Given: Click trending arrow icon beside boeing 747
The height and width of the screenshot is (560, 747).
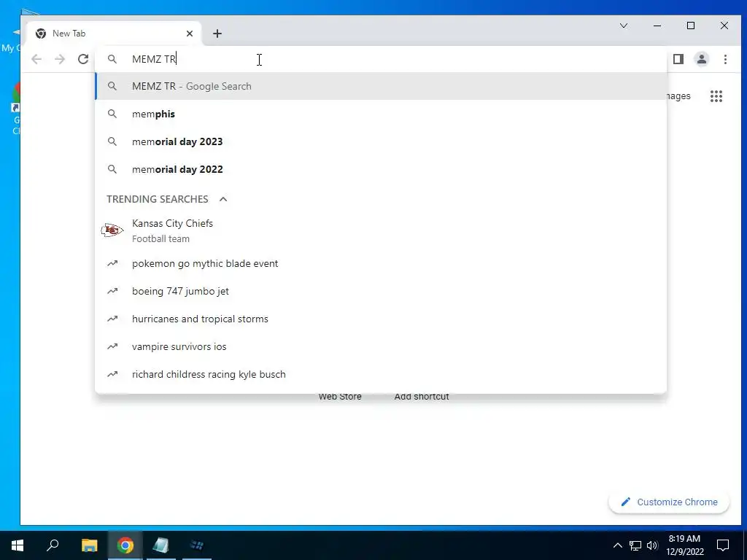Looking at the screenshot, I should point(112,291).
